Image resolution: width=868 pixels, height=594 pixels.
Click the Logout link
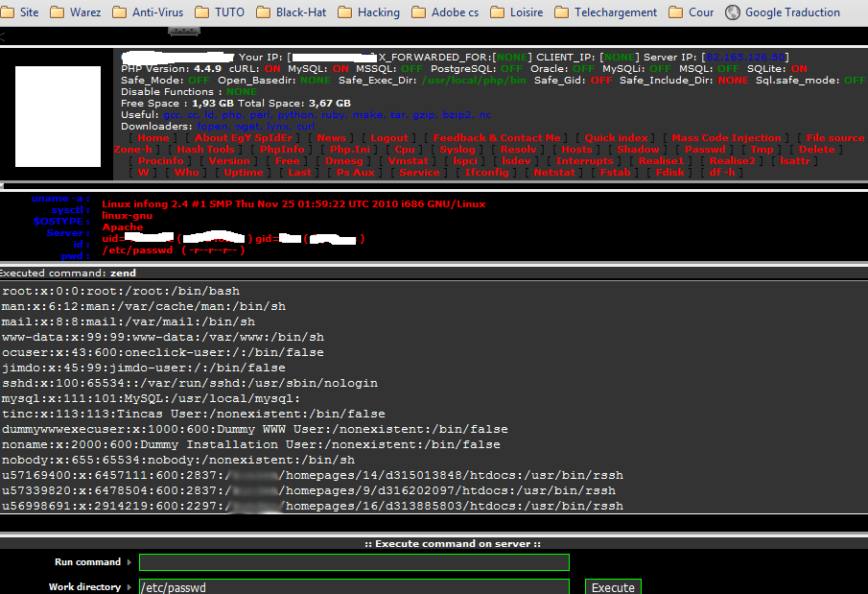coord(389,138)
